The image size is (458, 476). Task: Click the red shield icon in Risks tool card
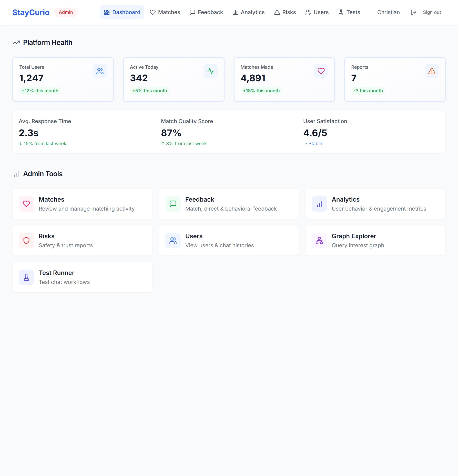click(26, 241)
